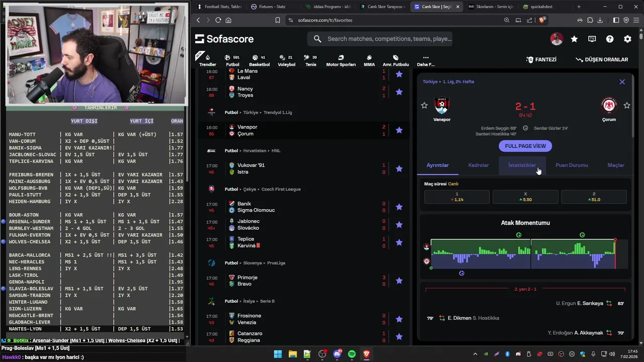
Task: Go to browser home page
Action: (x=228, y=20)
